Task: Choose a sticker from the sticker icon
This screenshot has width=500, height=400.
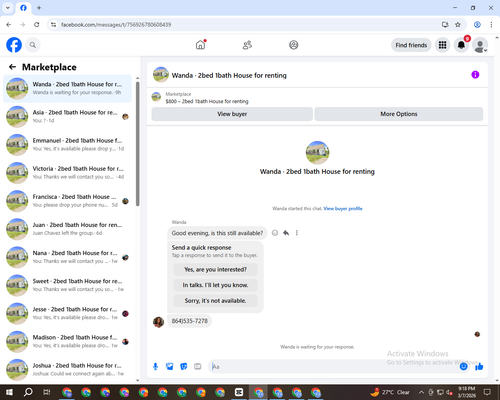Action: [x=184, y=367]
